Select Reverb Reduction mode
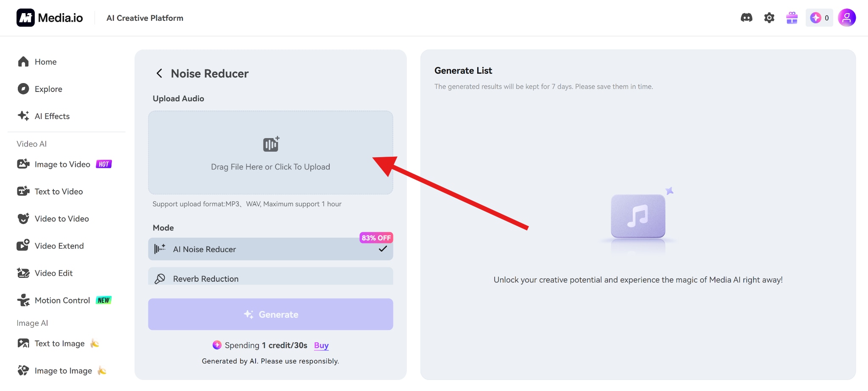Viewport: 868px width, 391px height. [270, 278]
